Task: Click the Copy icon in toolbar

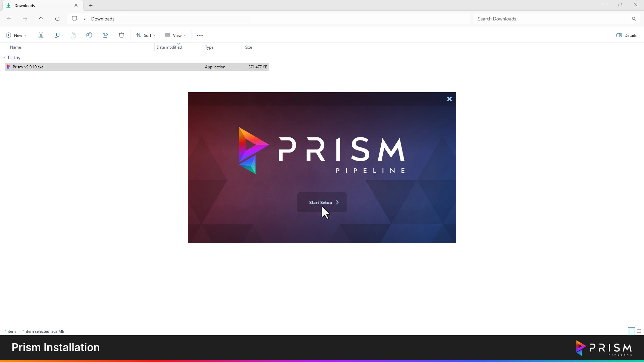Action: point(57,35)
